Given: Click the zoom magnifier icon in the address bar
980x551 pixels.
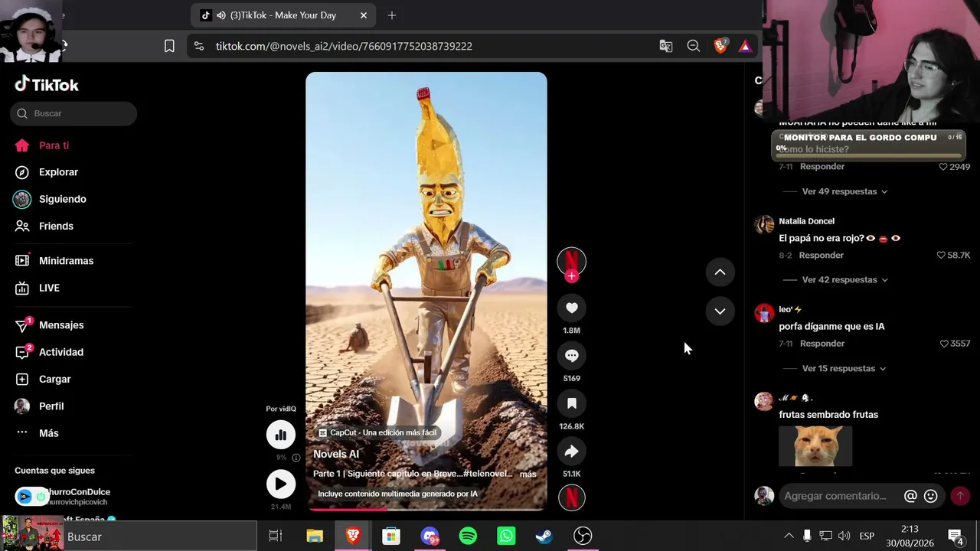Looking at the screenshot, I should [694, 46].
